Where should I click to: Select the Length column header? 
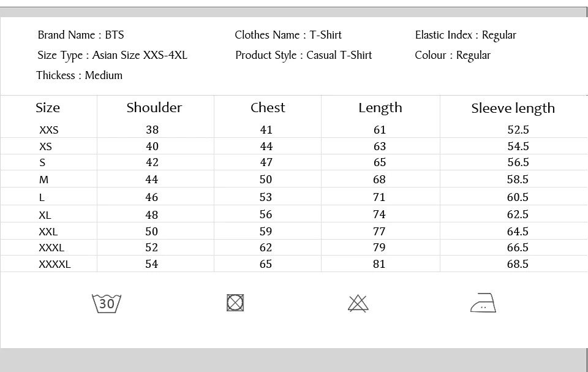click(380, 108)
